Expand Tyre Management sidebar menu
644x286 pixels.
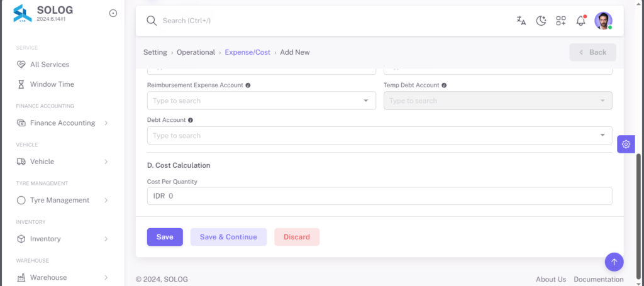(x=62, y=201)
